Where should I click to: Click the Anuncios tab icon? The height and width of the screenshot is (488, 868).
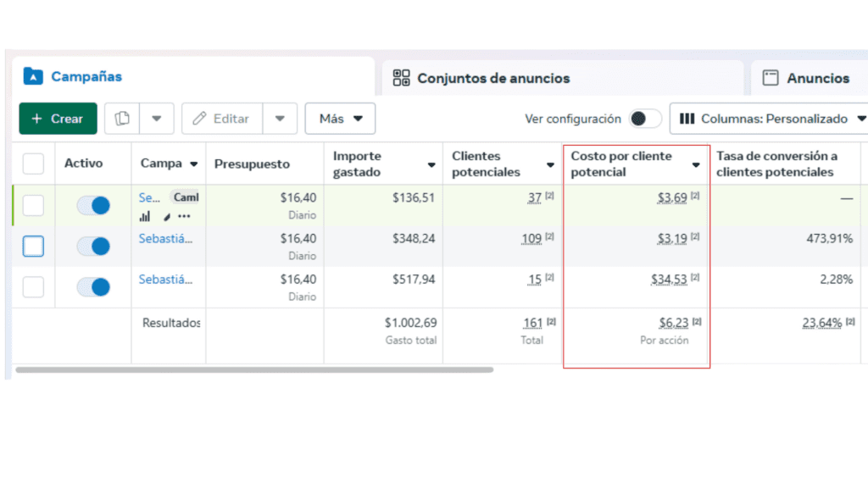tap(771, 78)
